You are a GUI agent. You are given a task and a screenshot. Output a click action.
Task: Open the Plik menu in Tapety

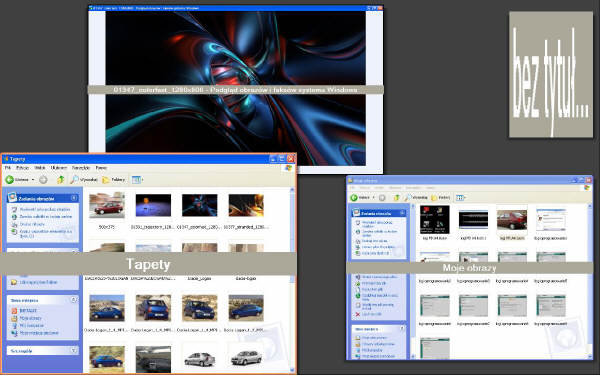click(x=7, y=168)
